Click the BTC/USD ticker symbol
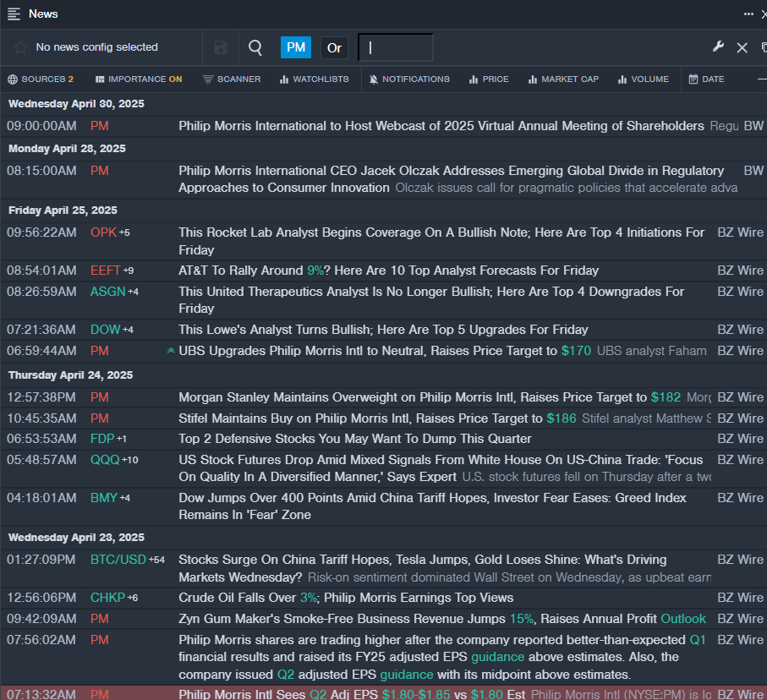The width and height of the screenshot is (767, 700). pos(118,560)
